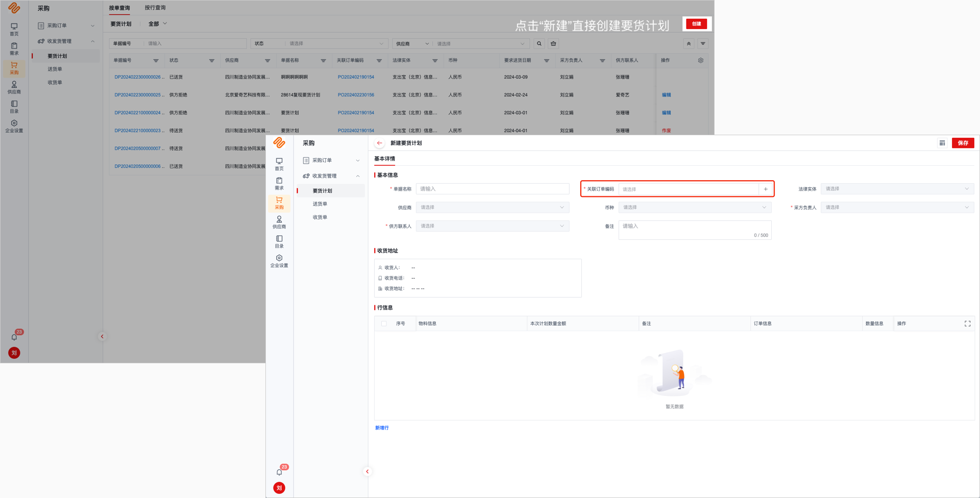
Task: Open 采方负责人 dropdown
Action: 897,207
